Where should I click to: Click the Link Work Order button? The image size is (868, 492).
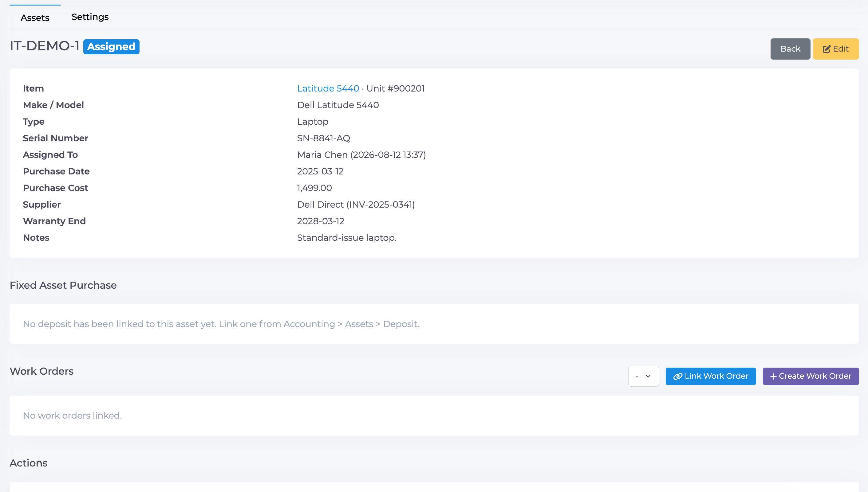pyautogui.click(x=711, y=376)
